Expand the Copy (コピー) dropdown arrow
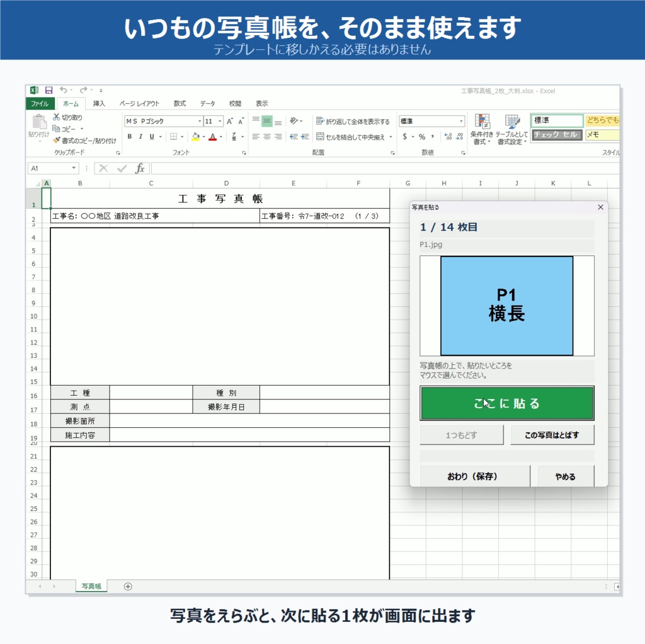Screen dimensions: 645x644 (82, 129)
